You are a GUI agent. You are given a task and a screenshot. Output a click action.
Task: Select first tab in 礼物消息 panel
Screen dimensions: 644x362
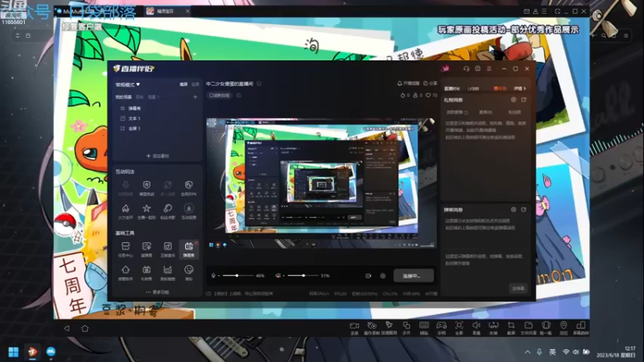pos(456,112)
